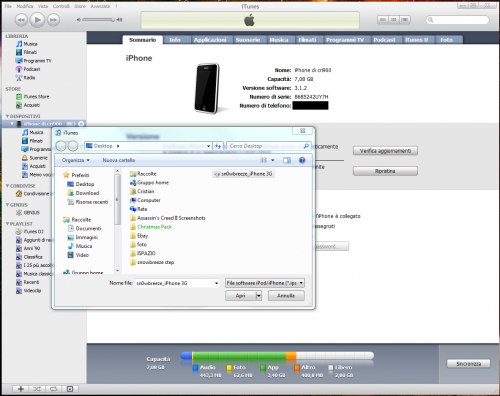Open the Nome file combo box dropdown
Viewport: 500px width, 396px height.
click(216, 283)
